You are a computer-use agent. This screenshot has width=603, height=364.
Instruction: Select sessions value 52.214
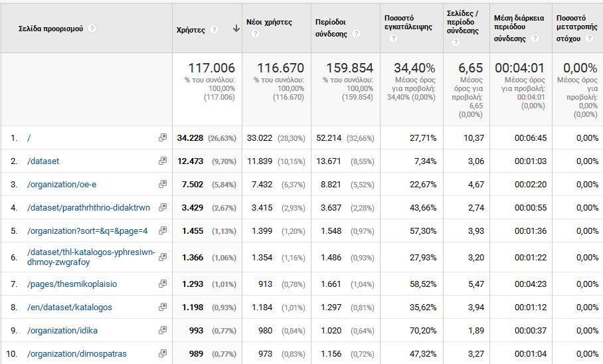pos(329,137)
